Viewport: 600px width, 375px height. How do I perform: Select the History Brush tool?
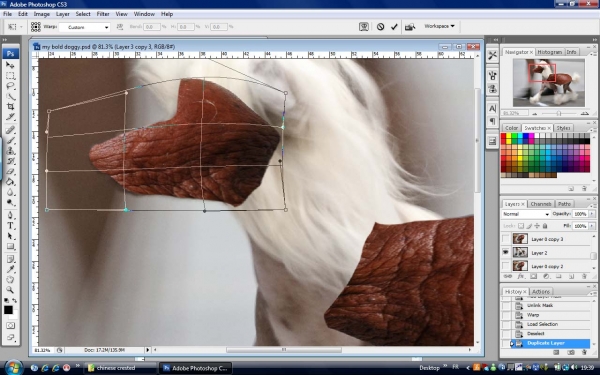10,161
